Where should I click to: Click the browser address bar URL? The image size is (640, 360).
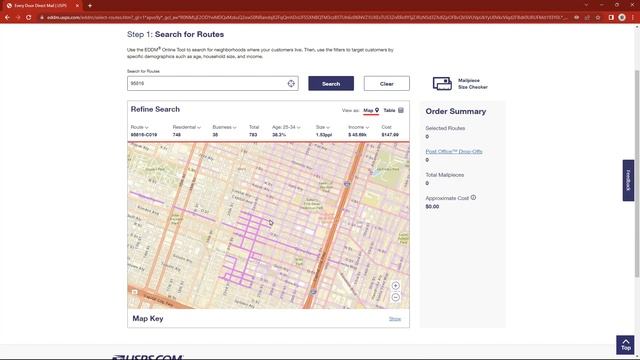click(x=306, y=18)
